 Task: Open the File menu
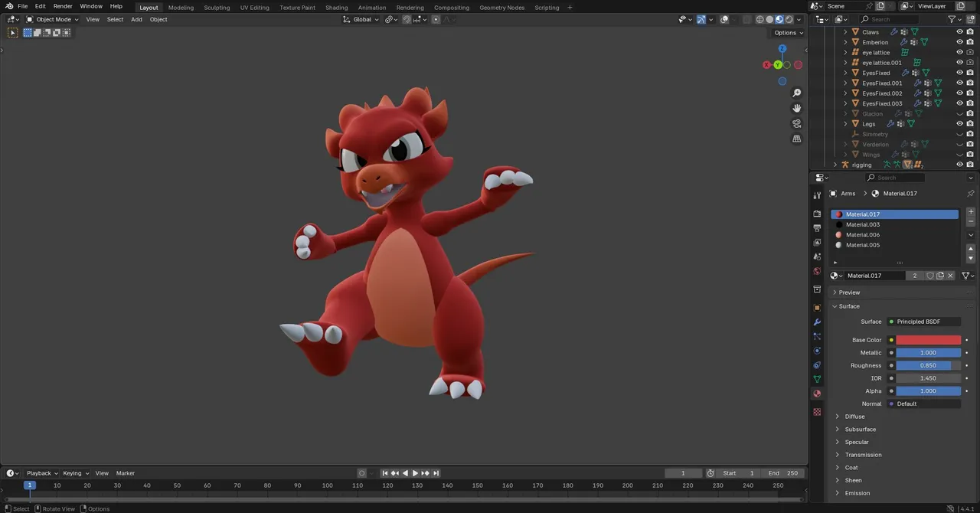point(23,6)
